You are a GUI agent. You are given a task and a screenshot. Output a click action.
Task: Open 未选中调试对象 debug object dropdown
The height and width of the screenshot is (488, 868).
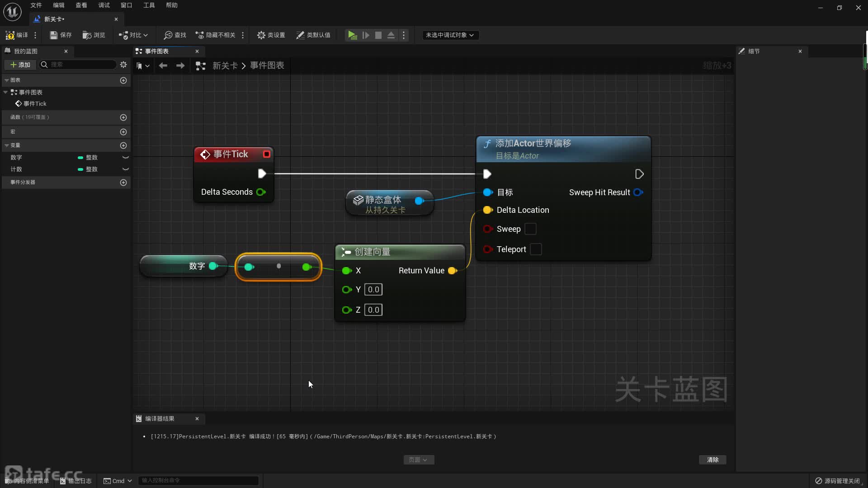point(450,35)
